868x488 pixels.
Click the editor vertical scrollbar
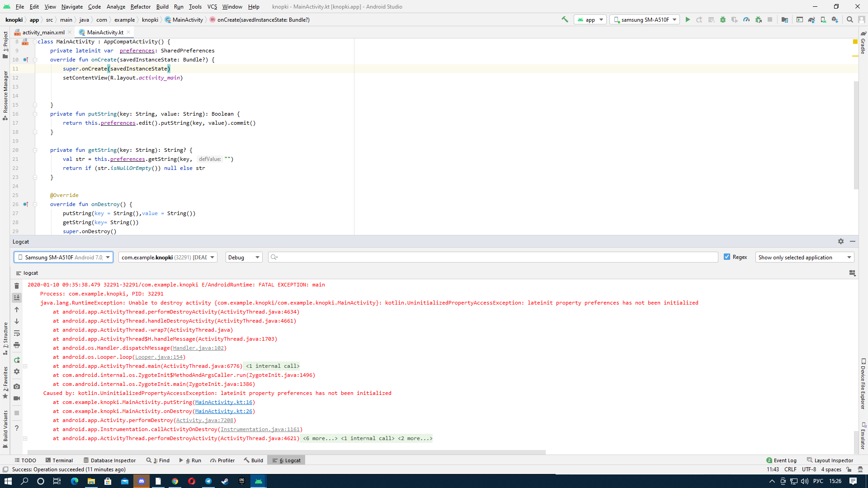(856, 135)
